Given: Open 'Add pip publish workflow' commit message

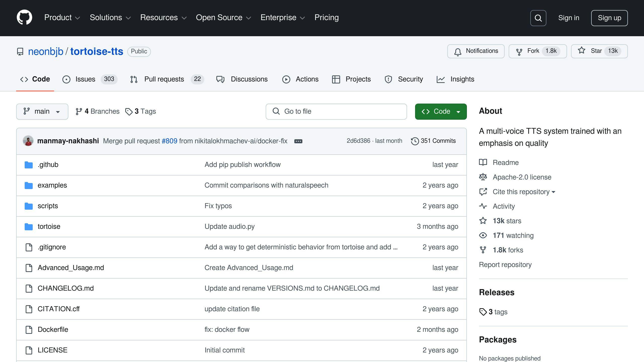Looking at the screenshot, I should pos(243,165).
